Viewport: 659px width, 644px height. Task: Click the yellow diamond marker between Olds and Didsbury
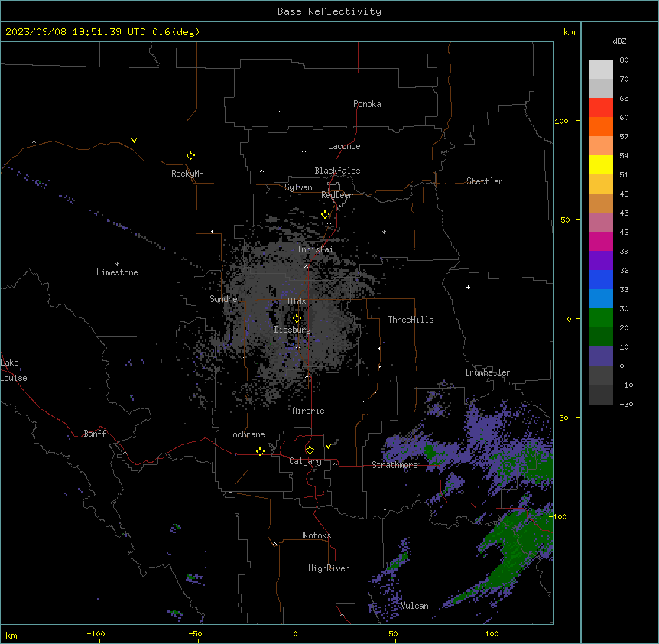pyautogui.click(x=297, y=318)
